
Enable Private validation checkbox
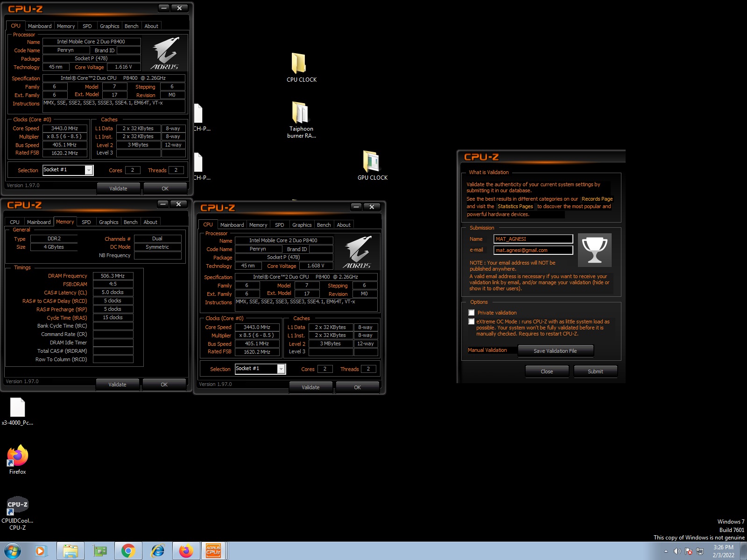472,313
